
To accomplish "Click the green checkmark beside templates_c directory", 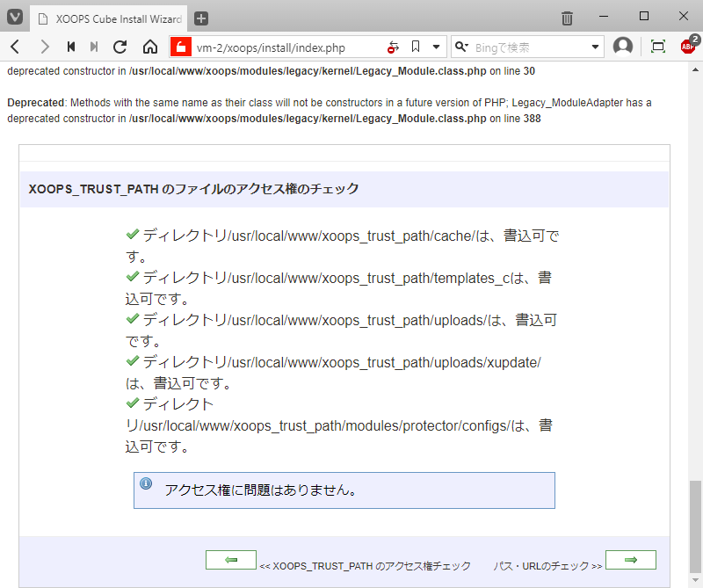I will click(x=133, y=276).
